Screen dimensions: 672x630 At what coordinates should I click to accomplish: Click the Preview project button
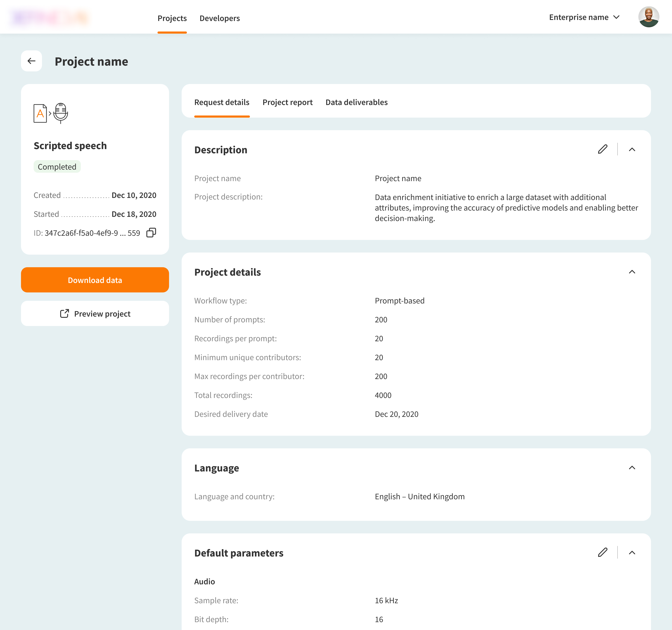point(95,314)
